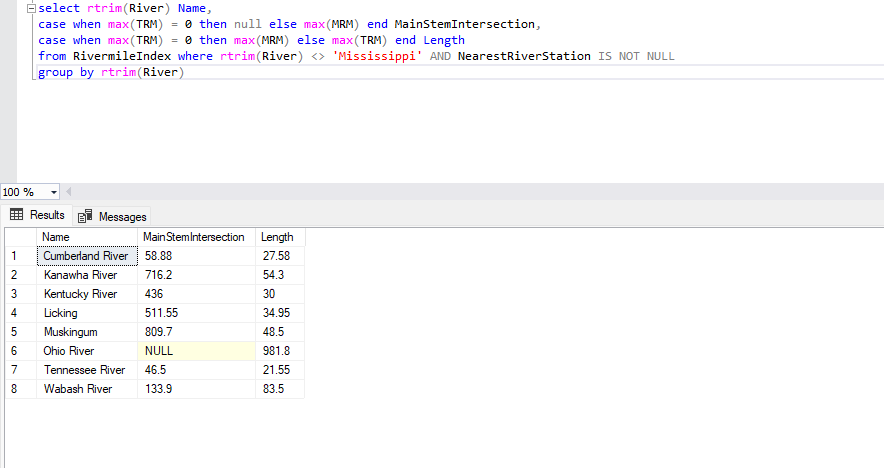Click the MainStemIntersection column header

pos(196,237)
